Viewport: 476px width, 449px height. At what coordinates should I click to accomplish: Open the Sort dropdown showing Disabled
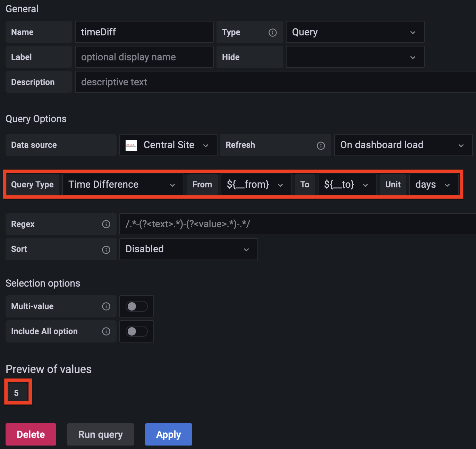point(188,249)
